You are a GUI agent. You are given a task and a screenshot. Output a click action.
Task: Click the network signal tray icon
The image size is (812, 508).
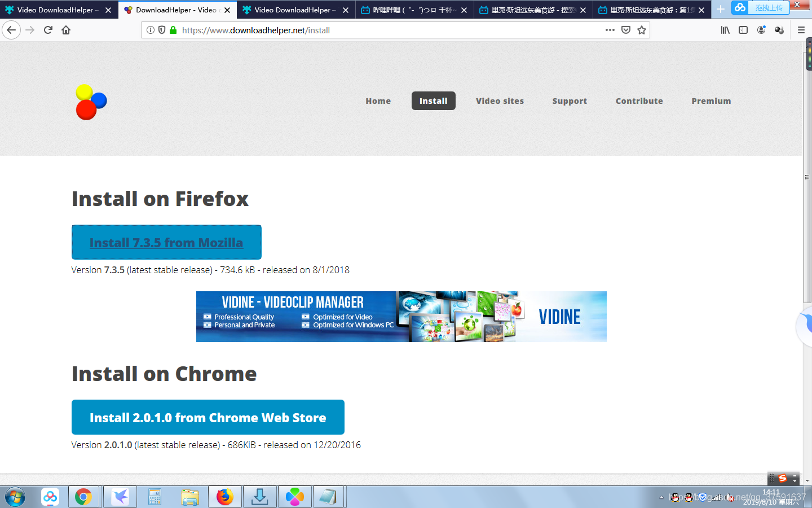tap(717, 497)
